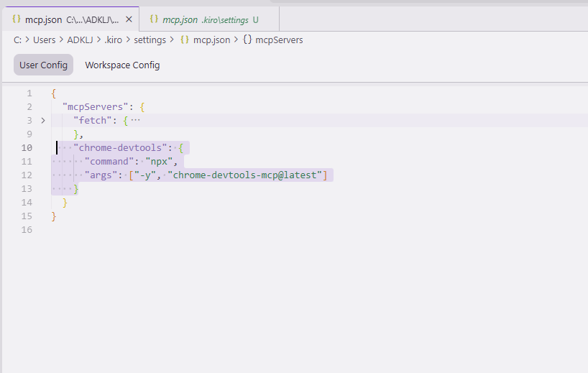Open the mcp.json .kiro\settings tab
The width and height of the screenshot is (588, 373).
click(x=209, y=19)
